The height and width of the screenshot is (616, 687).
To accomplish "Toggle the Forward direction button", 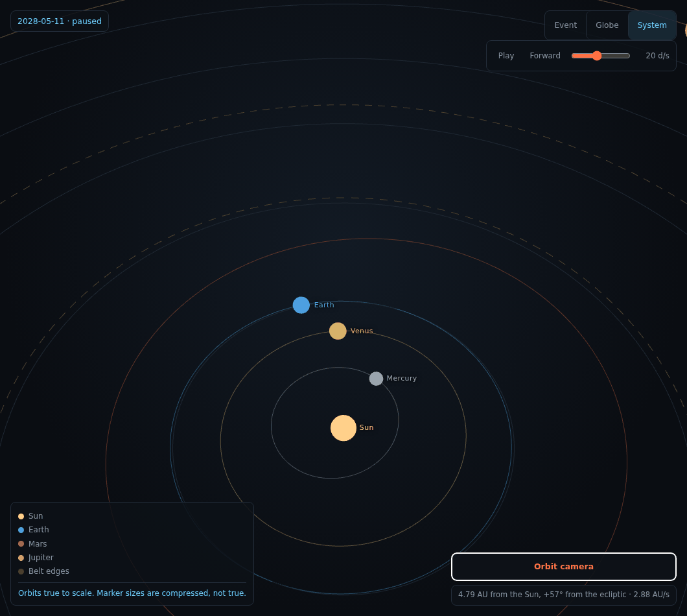I will point(544,56).
